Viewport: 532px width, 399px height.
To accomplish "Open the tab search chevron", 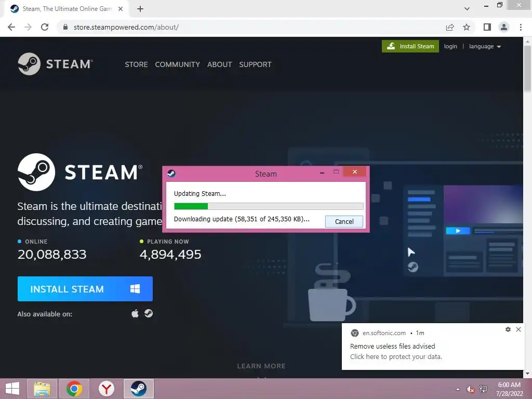I will click(467, 9).
